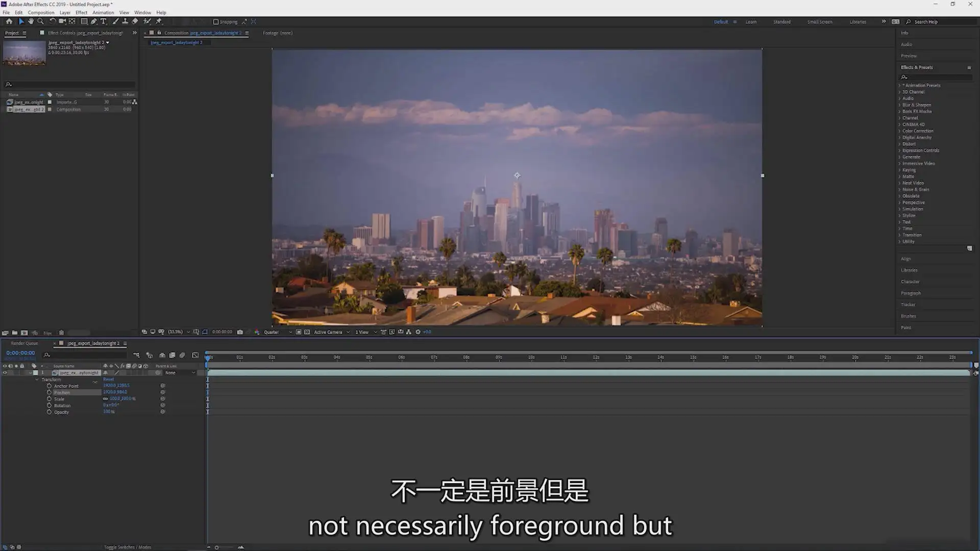Take a snapshot with camera icon

tap(240, 332)
